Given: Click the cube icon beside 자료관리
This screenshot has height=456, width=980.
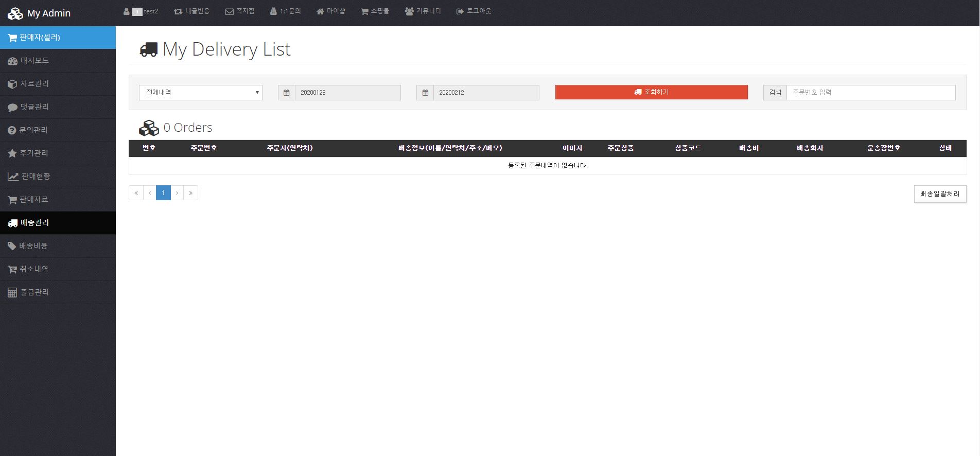Looking at the screenshot, I should coord(12,84).
